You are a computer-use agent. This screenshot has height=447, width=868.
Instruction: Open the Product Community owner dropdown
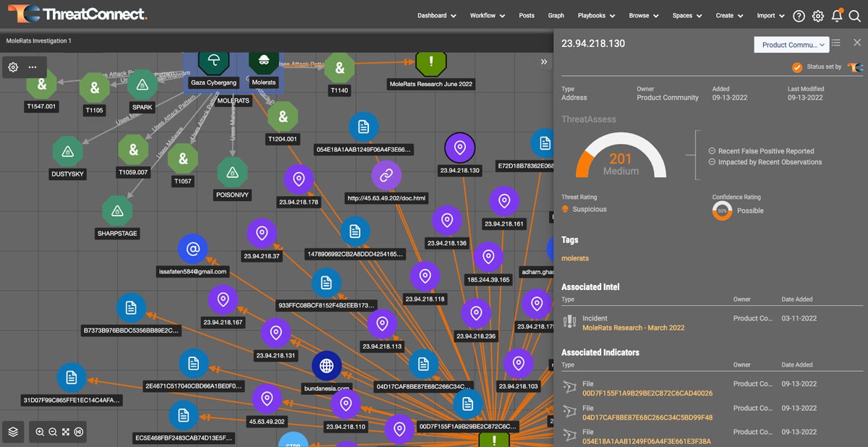(x=791, y=45)
